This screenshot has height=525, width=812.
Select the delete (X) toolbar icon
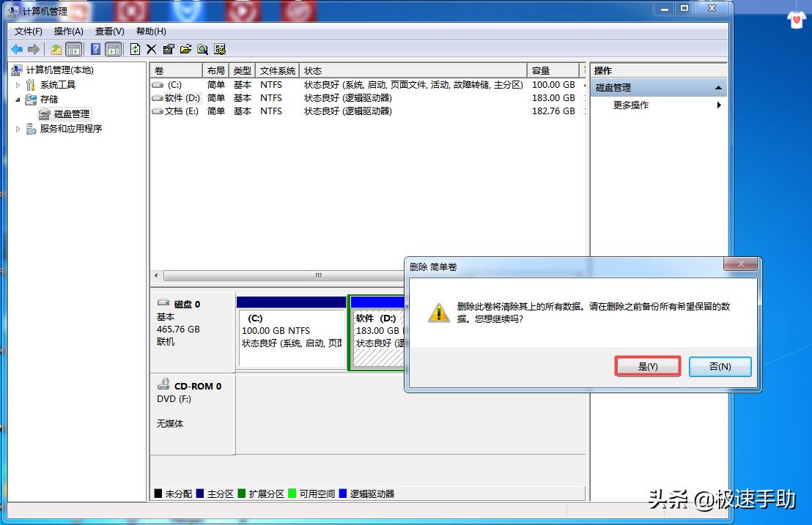click(151, 49)
